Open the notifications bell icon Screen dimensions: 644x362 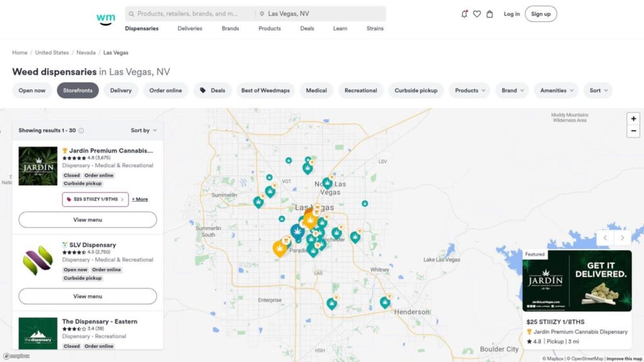[x=464, y=14]
